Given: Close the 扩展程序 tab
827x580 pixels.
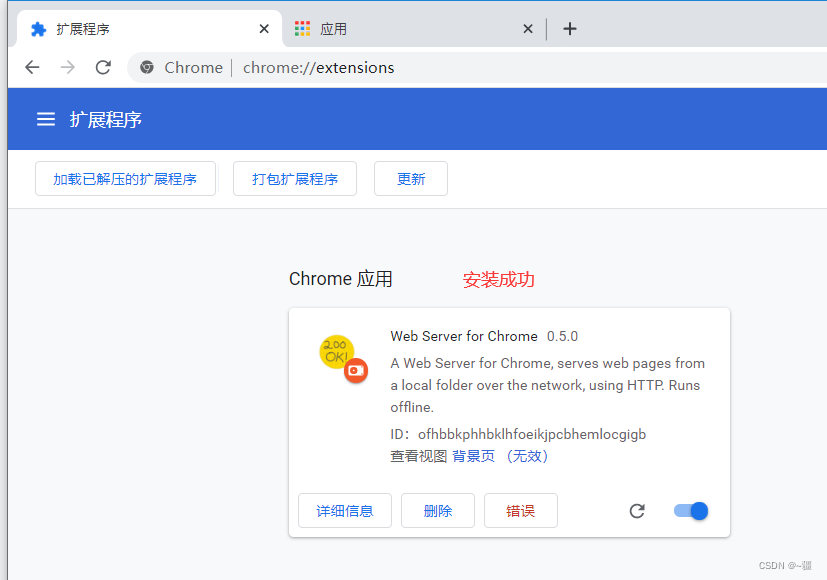Looking at the screenshot, I should (x=264, y=29).
